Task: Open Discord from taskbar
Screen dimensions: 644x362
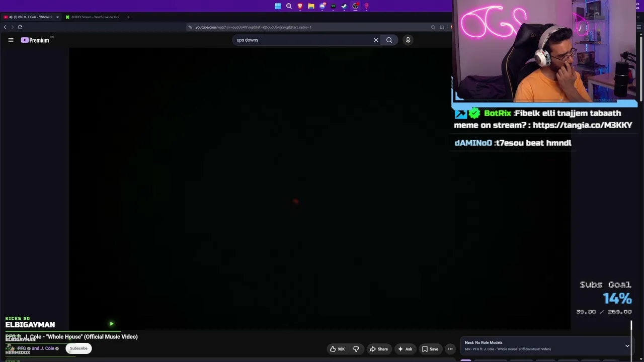Action: click(x=322, y=6)
